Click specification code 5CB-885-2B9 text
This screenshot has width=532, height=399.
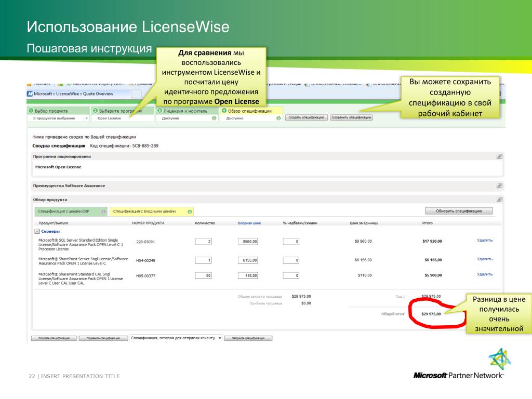coord(145,146)
